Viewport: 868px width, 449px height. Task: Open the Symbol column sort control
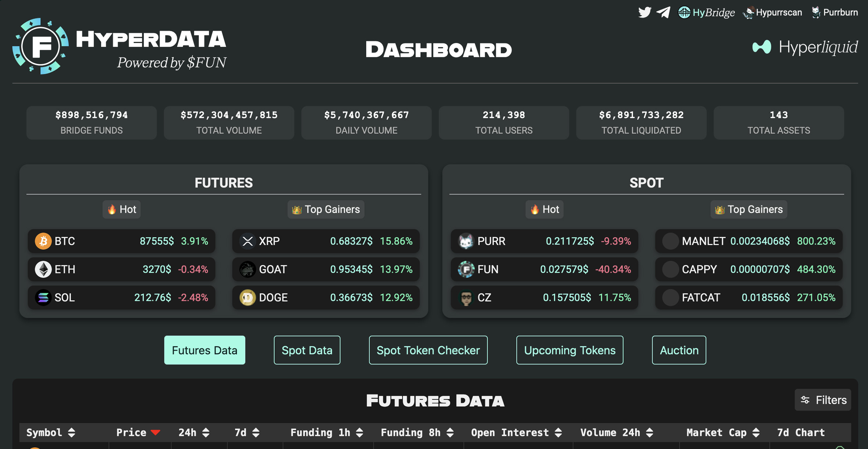72,432
